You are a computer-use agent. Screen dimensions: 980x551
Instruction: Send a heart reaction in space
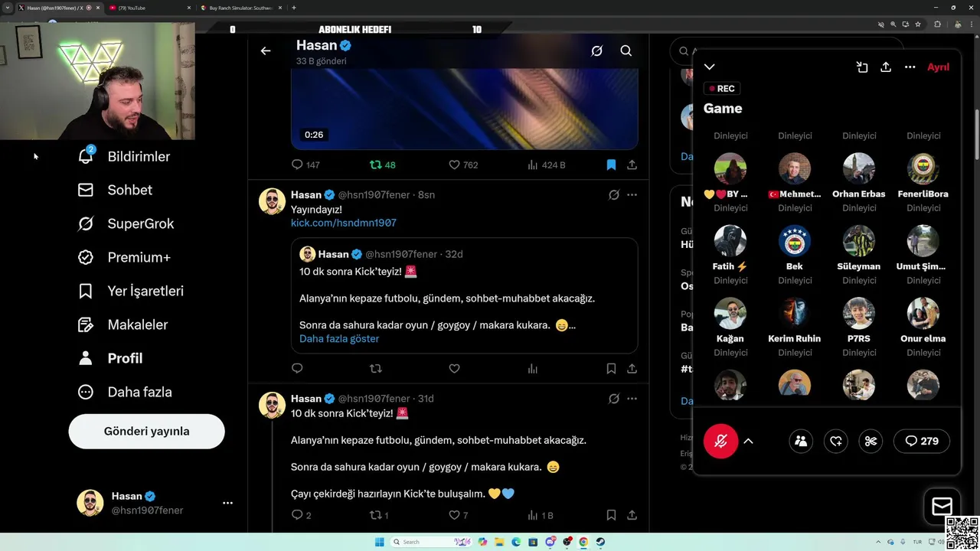(x=836, y=441)
